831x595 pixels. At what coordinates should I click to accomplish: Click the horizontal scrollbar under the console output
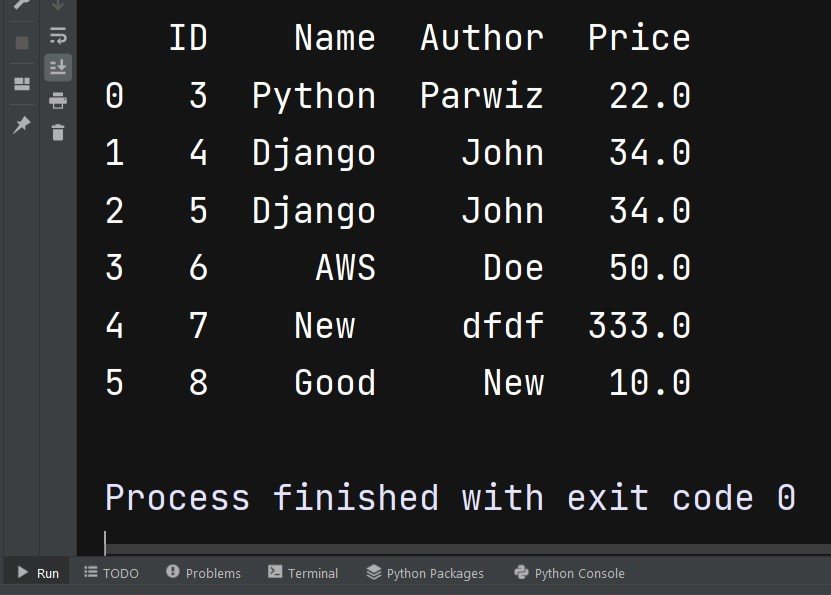point(468,549)
